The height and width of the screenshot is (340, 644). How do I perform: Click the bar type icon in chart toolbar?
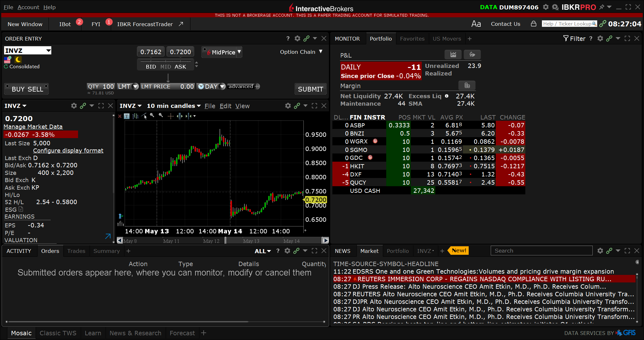tap(135, 116)
